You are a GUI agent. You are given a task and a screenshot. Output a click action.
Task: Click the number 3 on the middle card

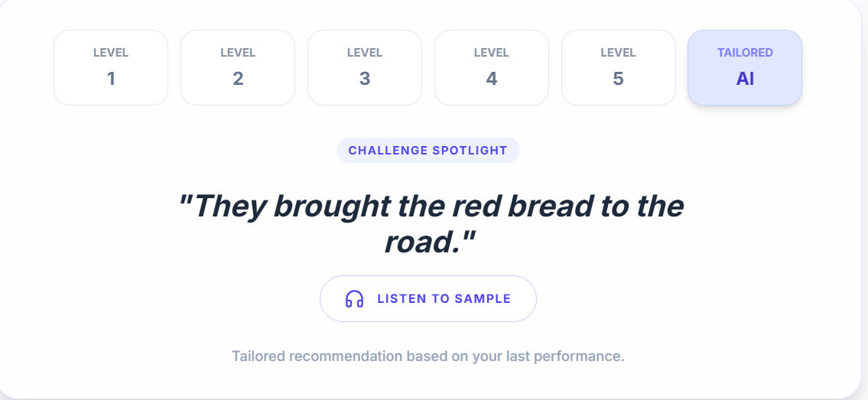pos(365,79)
